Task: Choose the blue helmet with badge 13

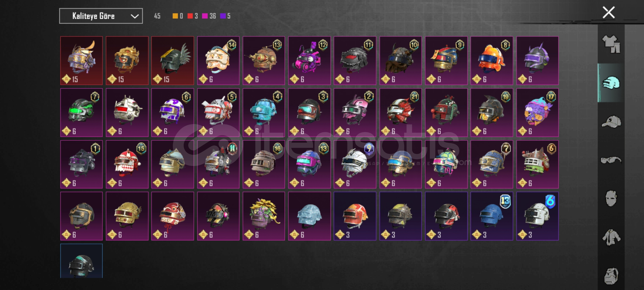Action: click(x=492, y=216)
